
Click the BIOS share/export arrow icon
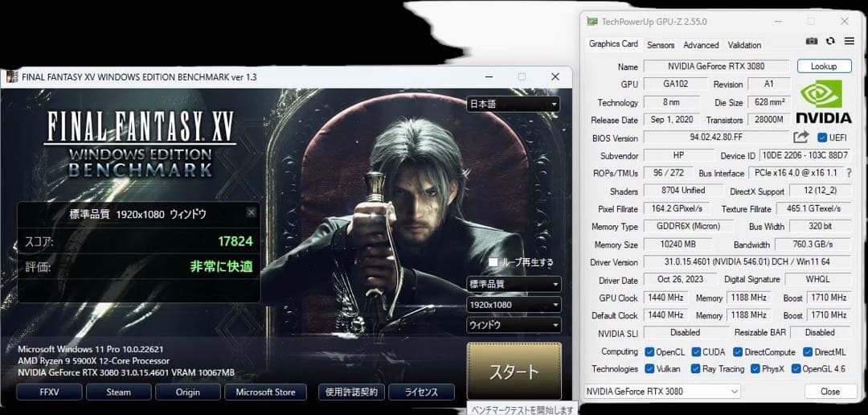point(801,137)
